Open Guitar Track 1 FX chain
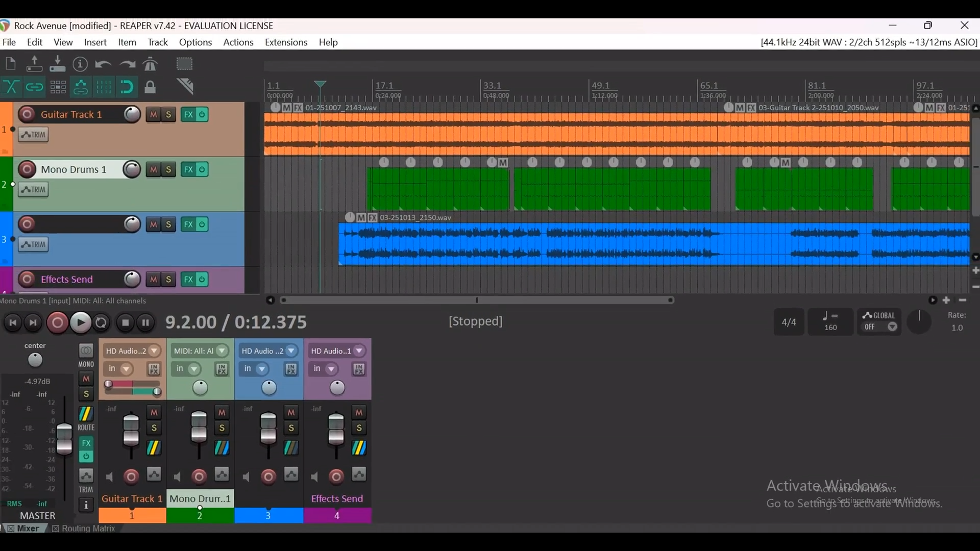Image resolution: width=980 pixels, height=551 pixels. pos(188,115)
